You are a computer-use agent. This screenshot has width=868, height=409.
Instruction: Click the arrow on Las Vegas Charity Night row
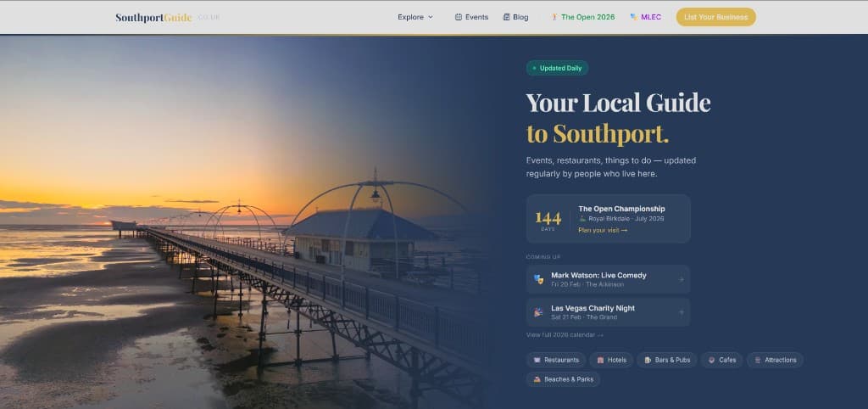[x=682, y=312]
